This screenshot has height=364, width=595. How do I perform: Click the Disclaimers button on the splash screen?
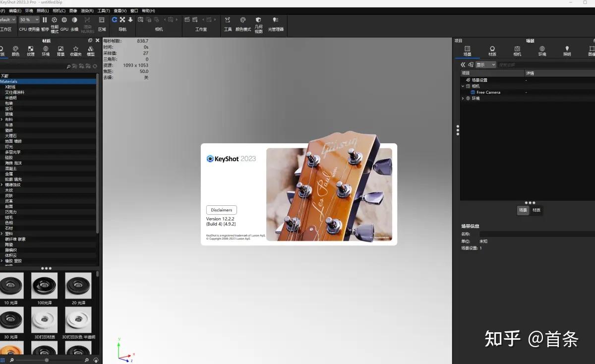pos(221,210)
